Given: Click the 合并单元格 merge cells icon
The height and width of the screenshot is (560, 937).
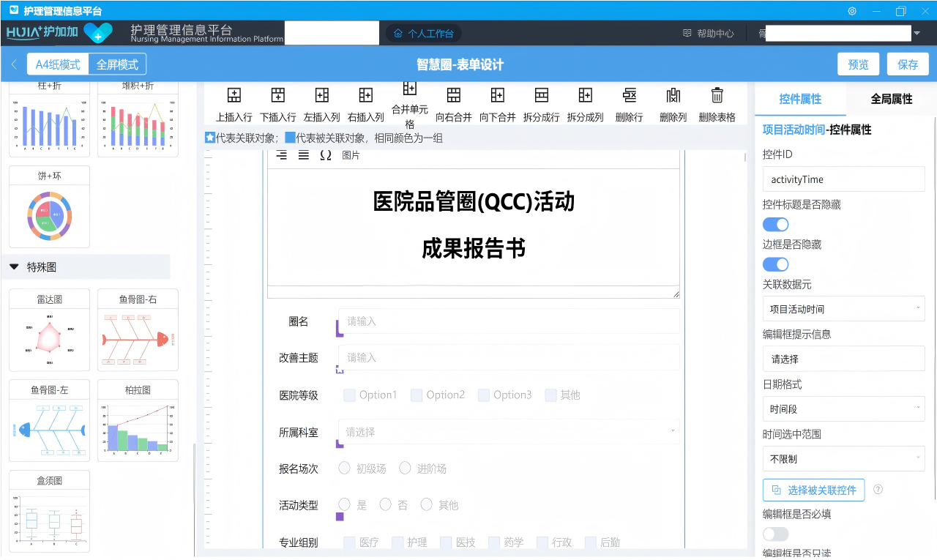Looking at the screenshot, I should (409, 89).
